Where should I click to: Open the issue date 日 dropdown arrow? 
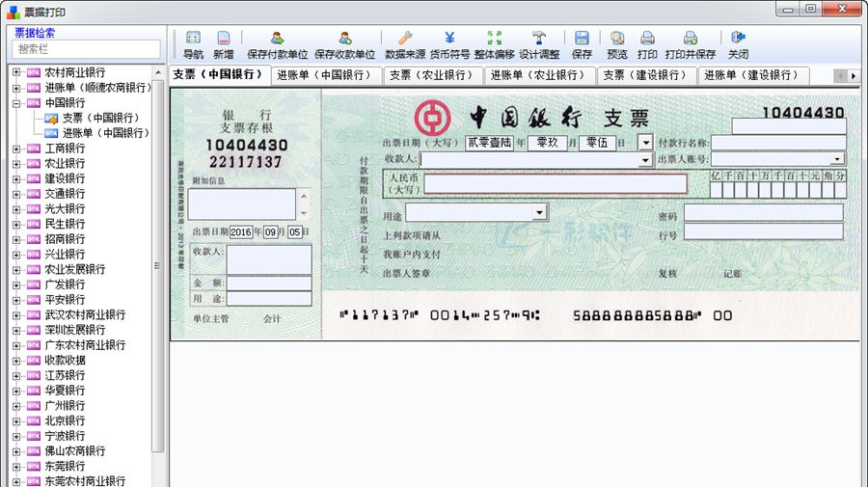(x=645, y=143)
